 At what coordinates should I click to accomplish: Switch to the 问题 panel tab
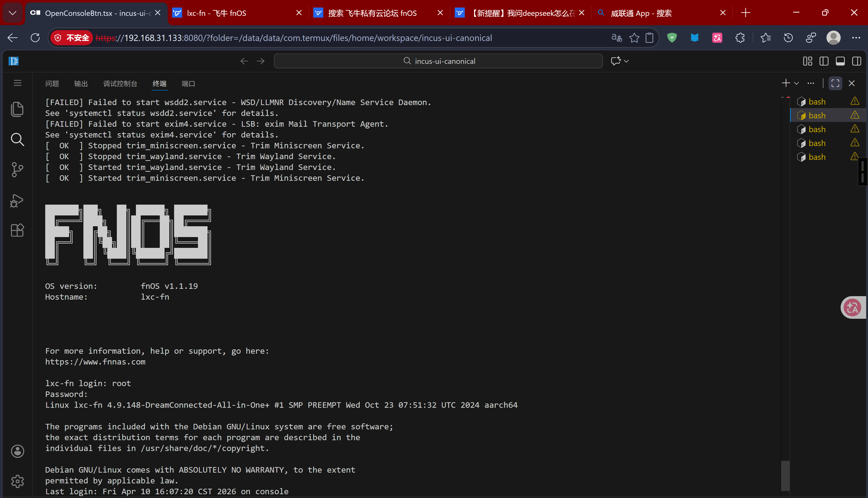tap(52, 83)
